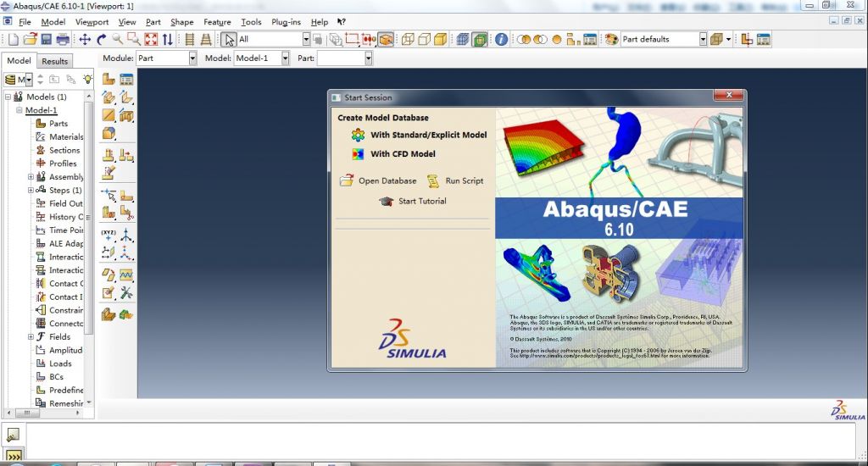Expand the Fields tree node

(31, 336)
